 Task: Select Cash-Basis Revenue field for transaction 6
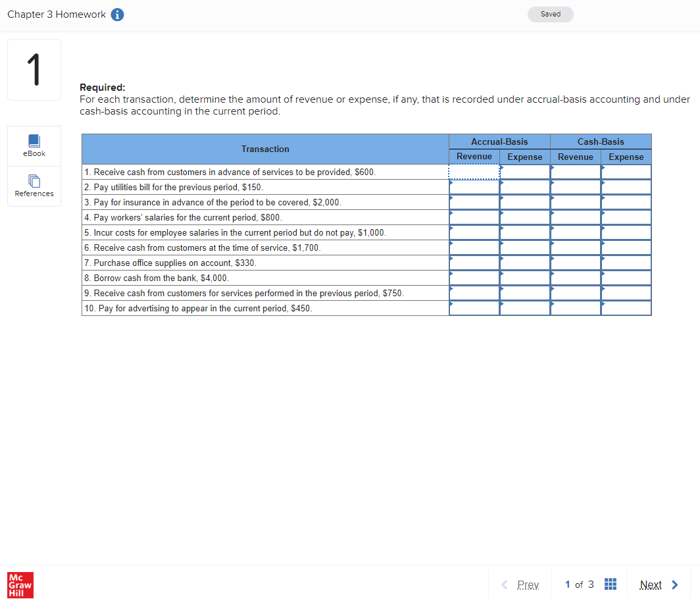[x=576, y=247]
